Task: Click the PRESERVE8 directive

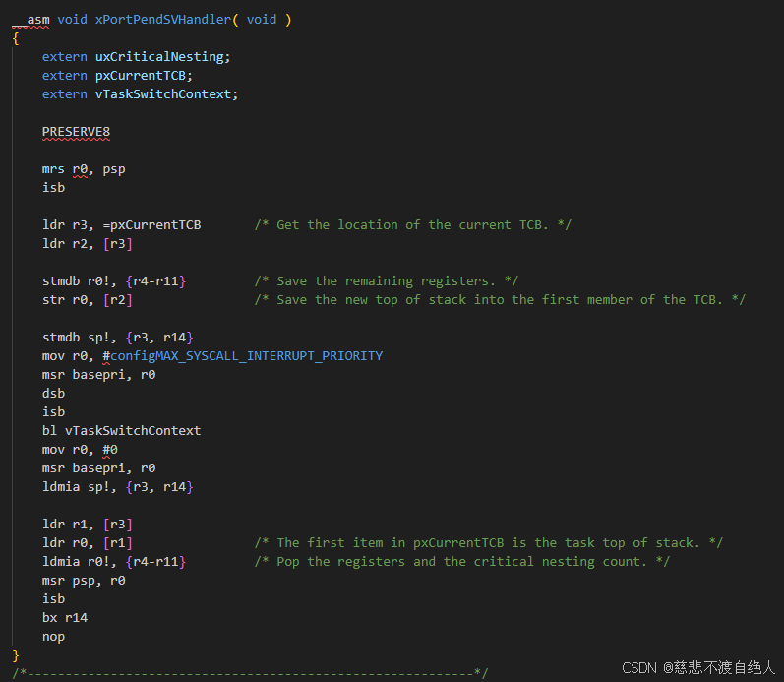Action: [x=76, y=132]
